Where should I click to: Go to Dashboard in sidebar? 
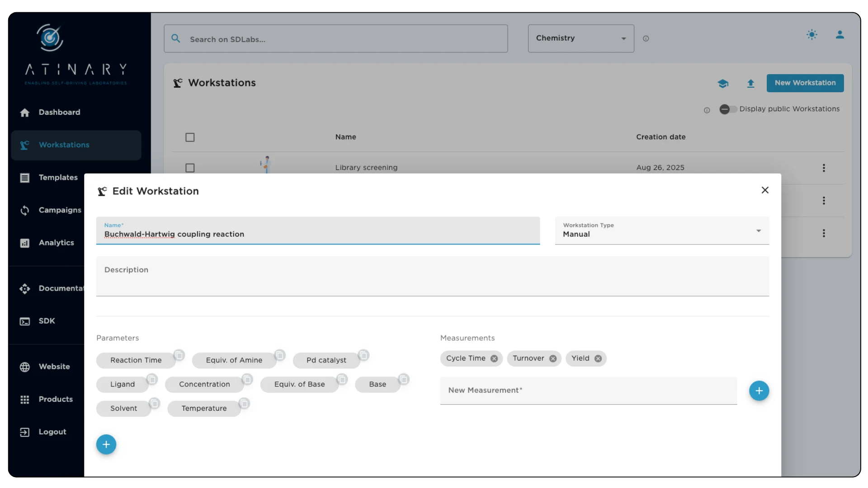59,113
